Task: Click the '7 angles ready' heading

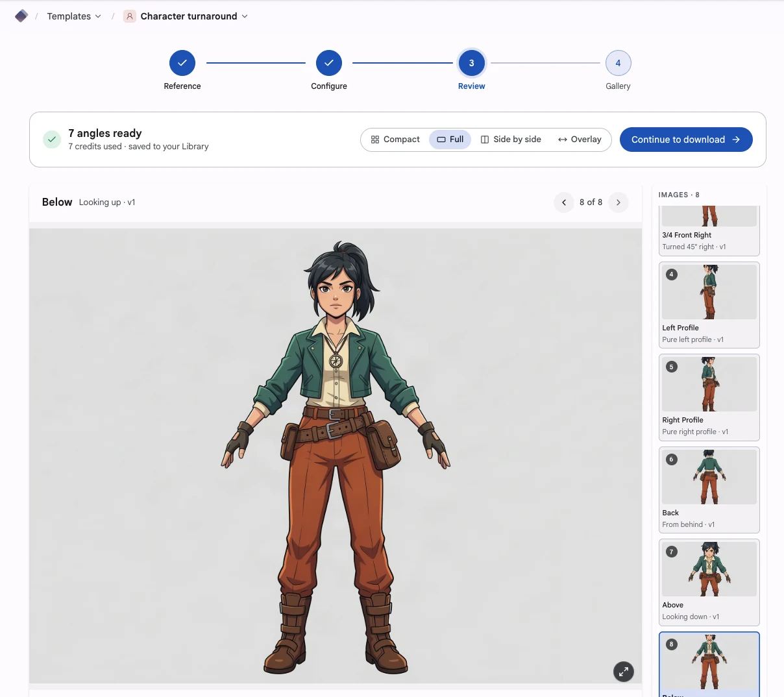Action: tap(105, 133)
